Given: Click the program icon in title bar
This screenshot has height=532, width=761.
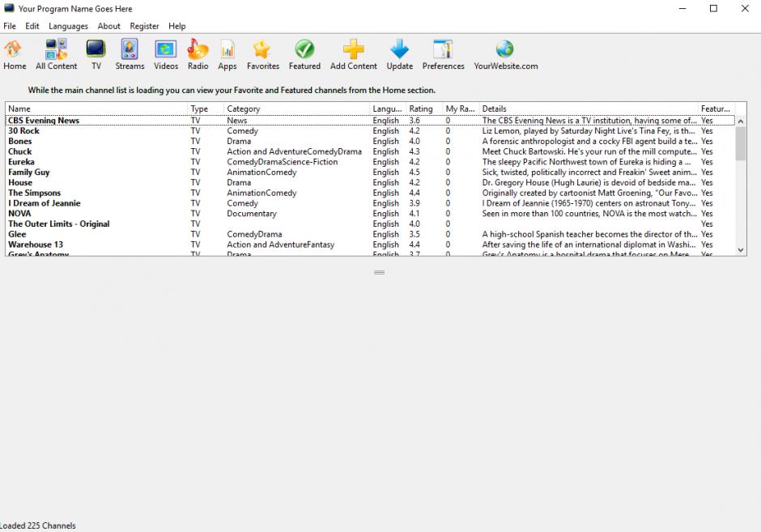Looking at the screenshot, I should point(9,8).
